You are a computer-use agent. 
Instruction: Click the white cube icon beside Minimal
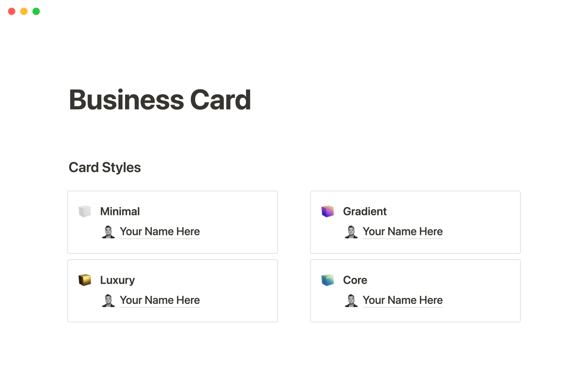(85, 211)
